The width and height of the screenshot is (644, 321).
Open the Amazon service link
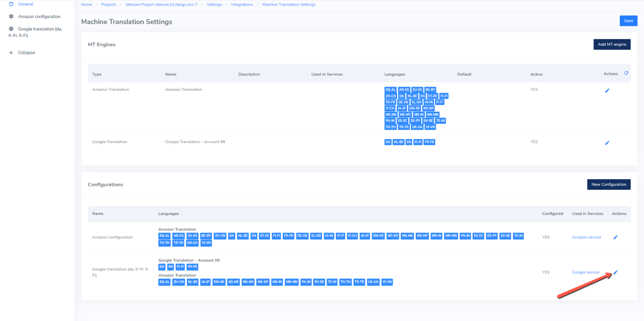587,237
